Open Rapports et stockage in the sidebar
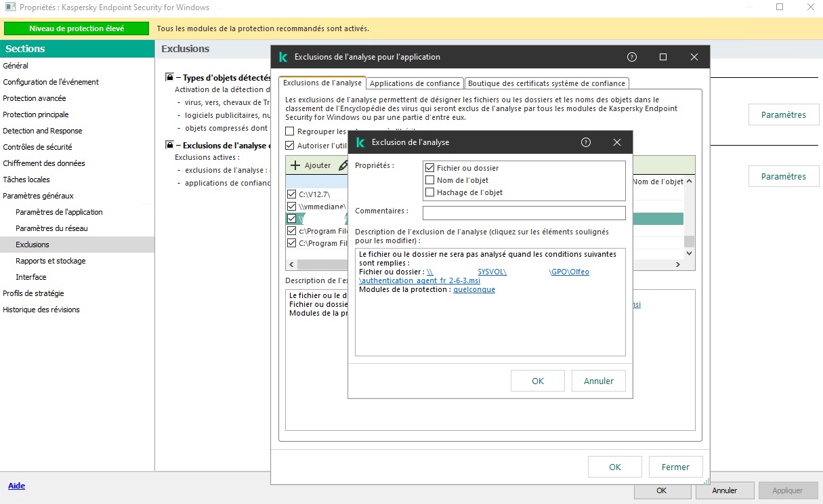The width and height of the screenshot is (823, 504). pyautogui.click(x=50, y=261)
